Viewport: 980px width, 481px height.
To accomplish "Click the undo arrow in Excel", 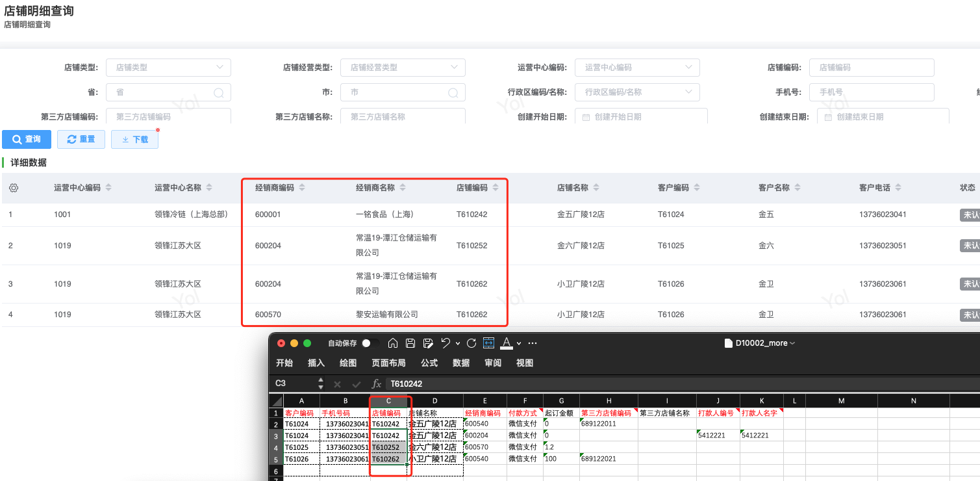I will point(446,343).
